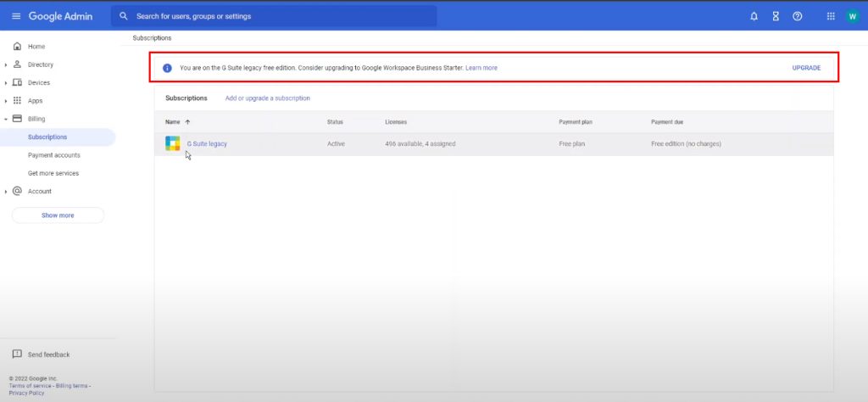Open the tasks hourglass icon
Screen dimensions: 868x402
[776, 16]
